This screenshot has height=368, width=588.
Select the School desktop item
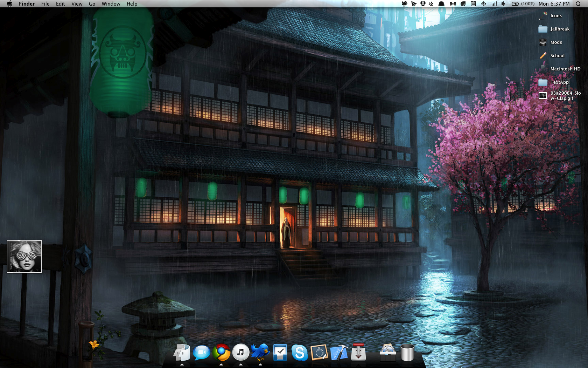point(552,56)
